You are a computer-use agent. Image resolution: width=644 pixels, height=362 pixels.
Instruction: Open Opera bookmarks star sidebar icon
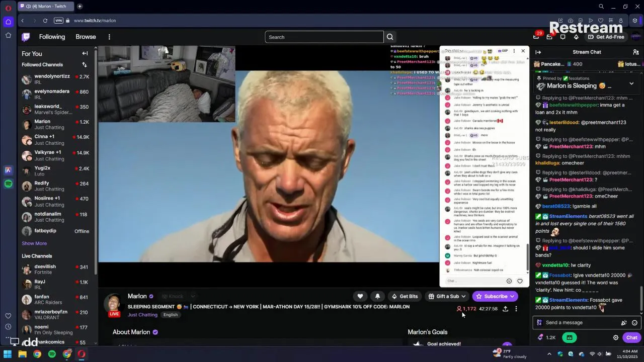[8, 35]
